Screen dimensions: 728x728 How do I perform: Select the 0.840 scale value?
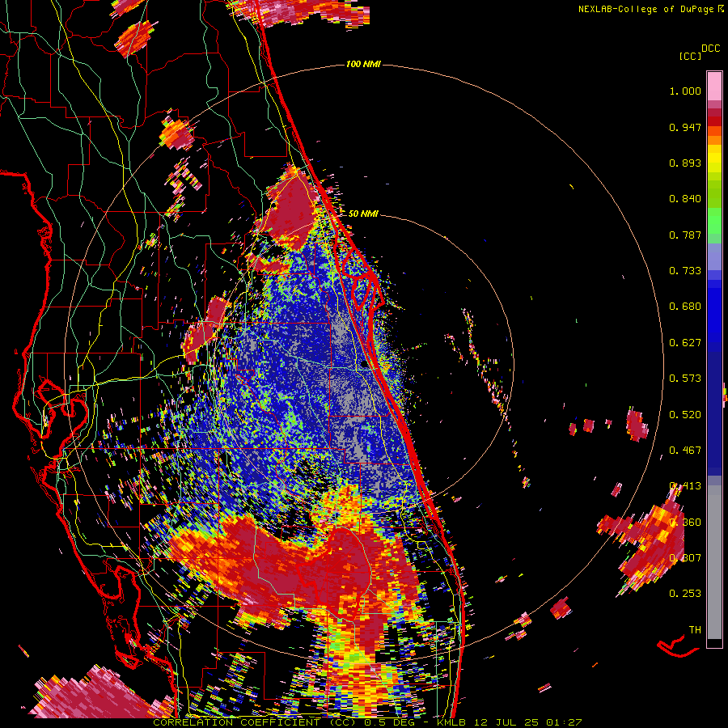(685, 199)
